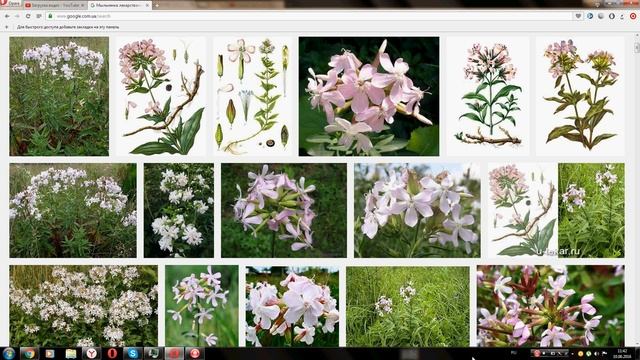Close the YouTube tab

(x=82, y=5)
